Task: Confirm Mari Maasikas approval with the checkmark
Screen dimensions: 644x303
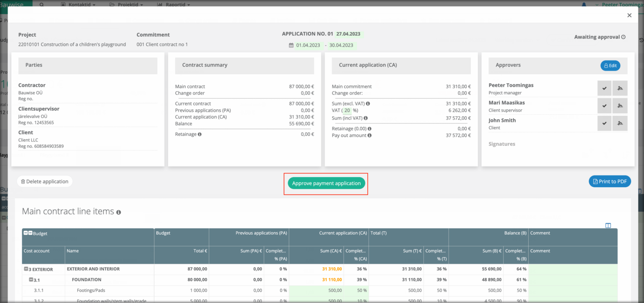Action: 604,105
